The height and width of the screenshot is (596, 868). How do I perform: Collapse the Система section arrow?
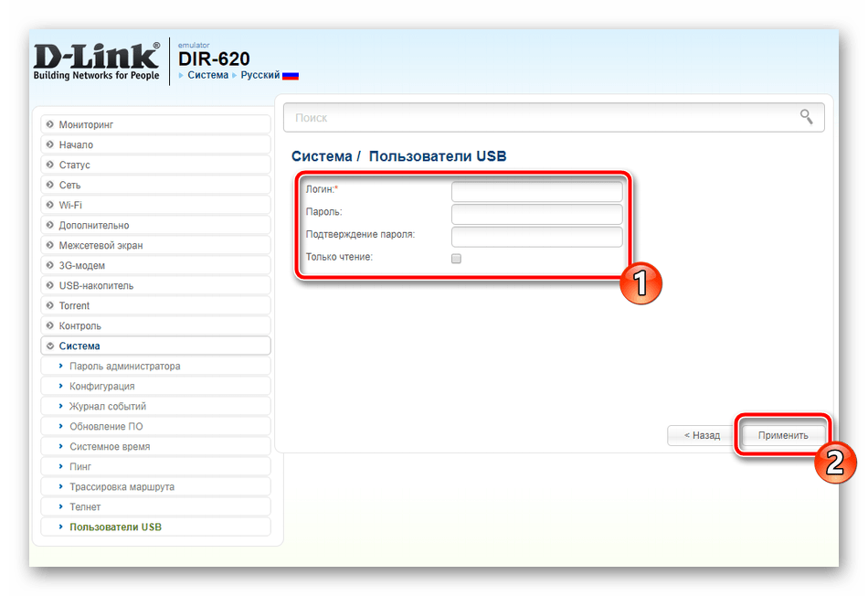click(50, 346)
